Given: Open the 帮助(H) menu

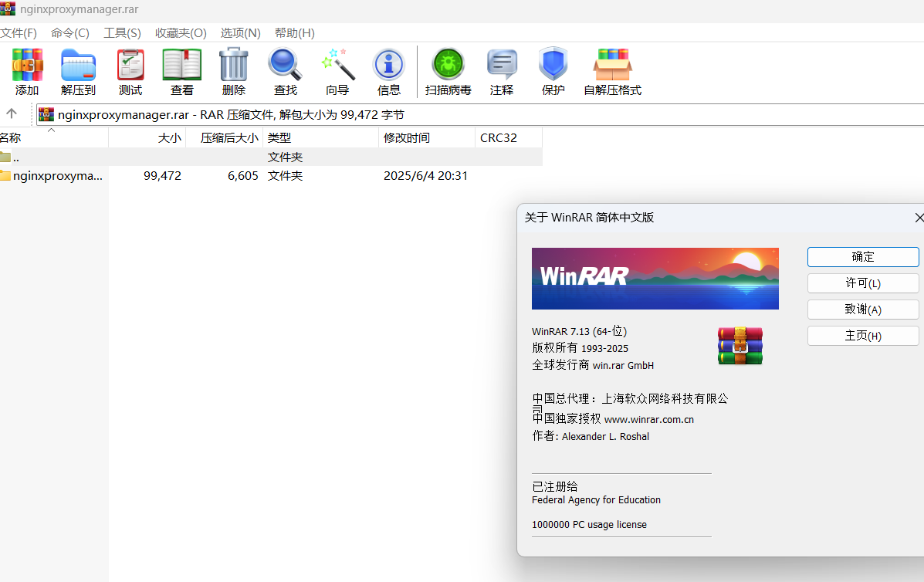Looking at the screenshot, I should [x=296, y=32].
